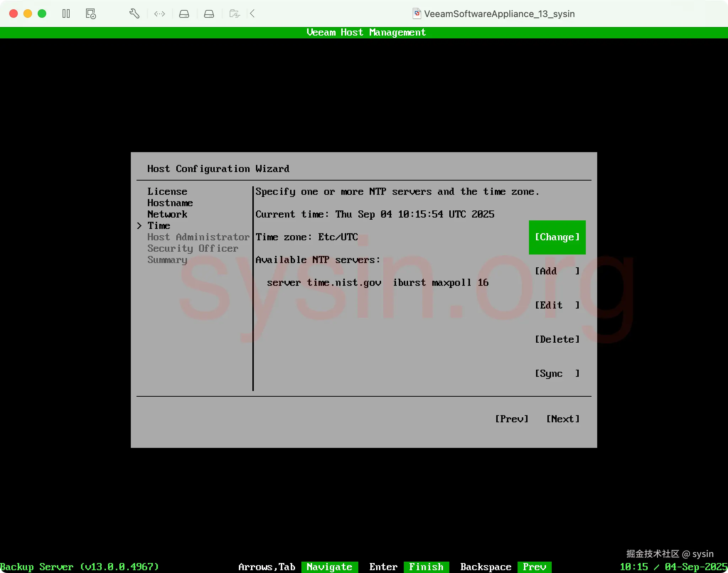Click the network adapter arrows icon
The height and width of the screenshot is (573, 728).
[159, 14]
